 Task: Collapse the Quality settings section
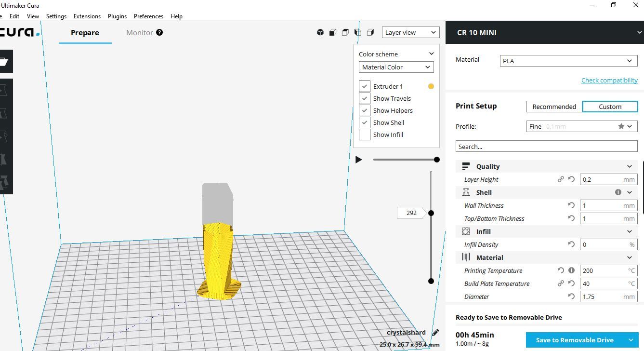pyautogui.click(x=629, y=166)
